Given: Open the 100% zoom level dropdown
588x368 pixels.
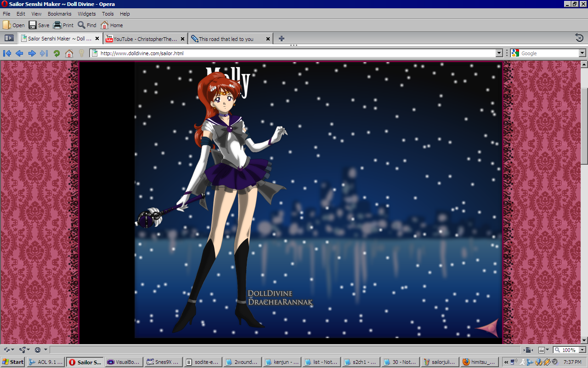Looking at the screenshot, I should tap(582, 350).
